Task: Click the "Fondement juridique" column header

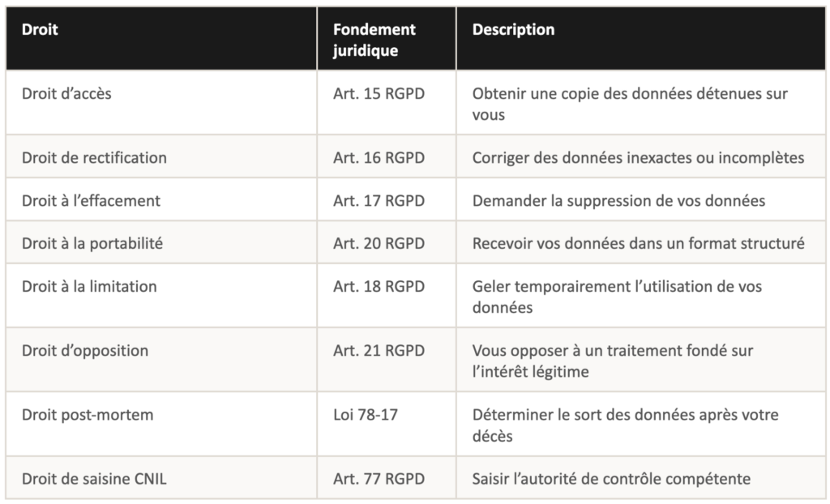Action: [374, 40]
